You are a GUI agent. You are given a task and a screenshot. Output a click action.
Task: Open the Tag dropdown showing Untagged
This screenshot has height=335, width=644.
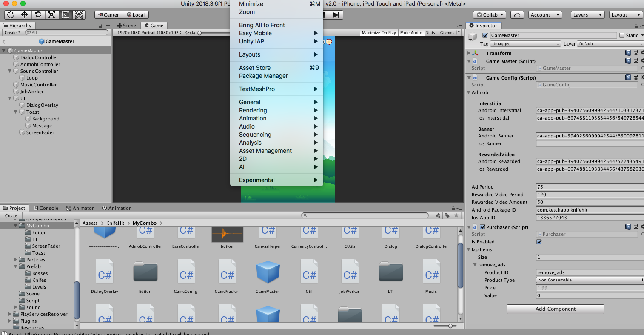click(x=525, y=43)
